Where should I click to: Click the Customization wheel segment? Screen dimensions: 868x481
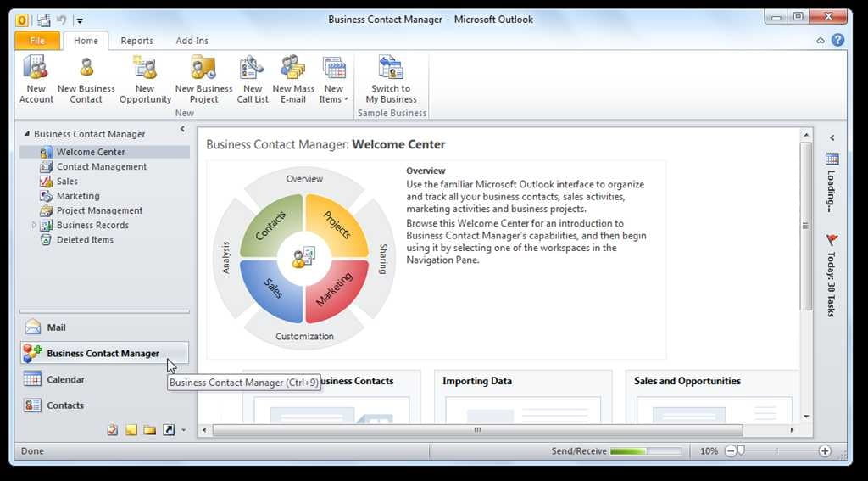click(304, 337)
